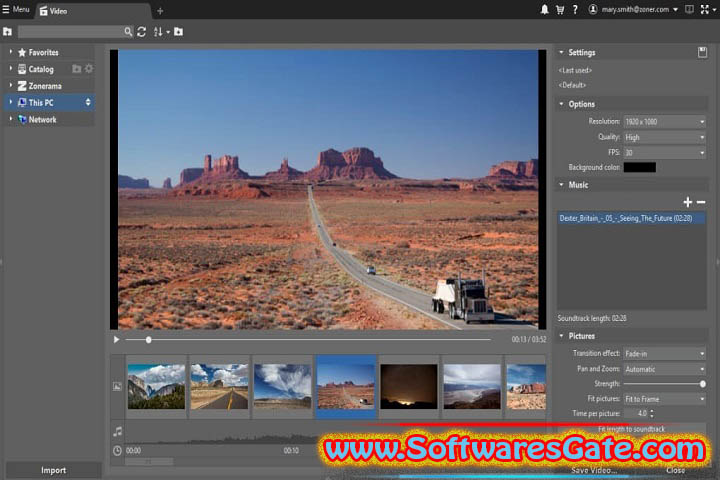The image size is (720, 480).
Task: Collapse the Music section
Action: tap(561, 185)
